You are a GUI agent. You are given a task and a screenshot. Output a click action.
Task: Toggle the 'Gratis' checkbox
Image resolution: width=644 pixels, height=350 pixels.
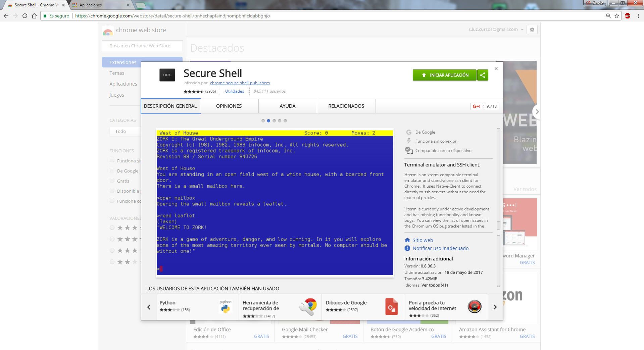tap(112, 180)
